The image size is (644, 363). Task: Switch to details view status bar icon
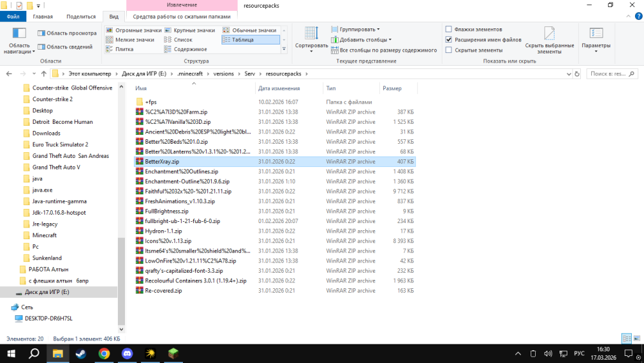pyautogui.click(x=627, y=338)
